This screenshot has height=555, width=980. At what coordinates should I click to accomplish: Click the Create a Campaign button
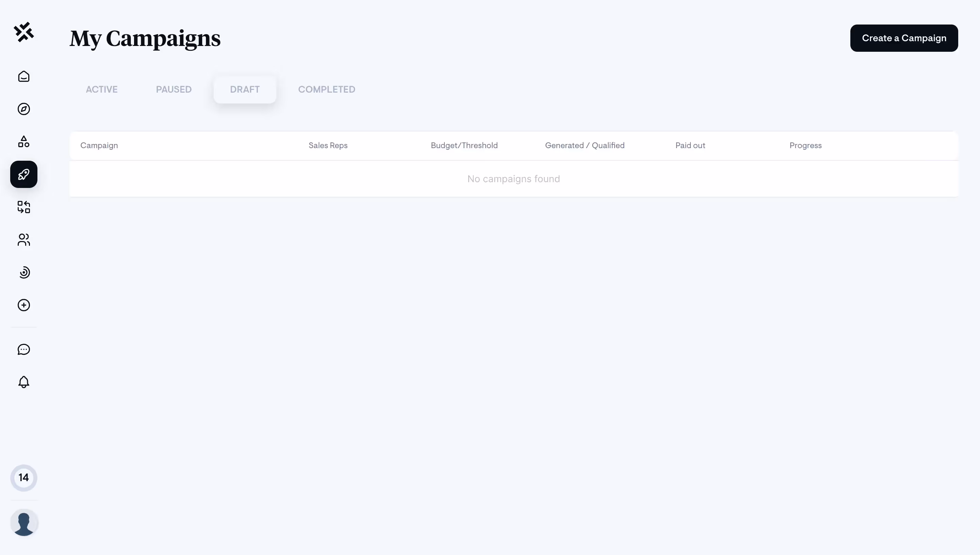pos(904,38)
